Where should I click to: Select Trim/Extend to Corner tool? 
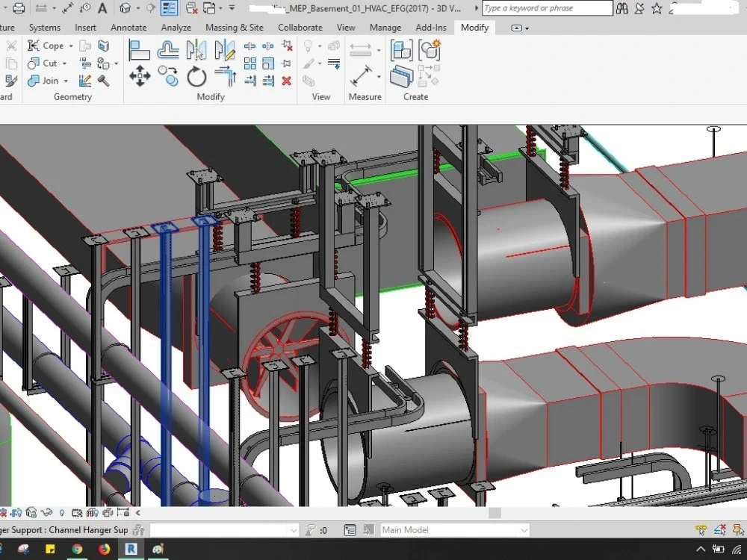[x=225, y=76]
